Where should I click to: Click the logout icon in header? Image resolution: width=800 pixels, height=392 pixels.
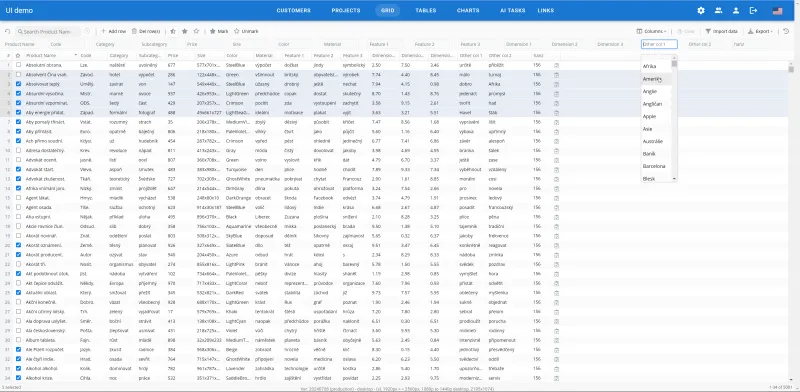754,10
